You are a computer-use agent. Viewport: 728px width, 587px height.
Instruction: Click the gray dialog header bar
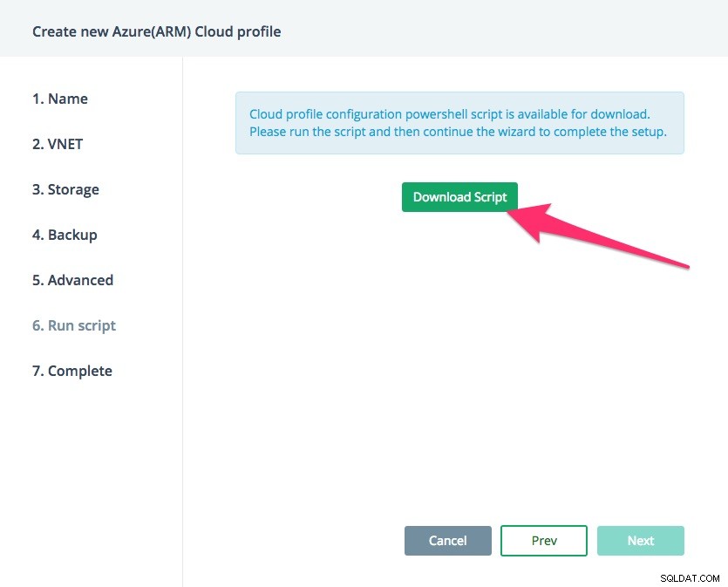[364, 28]
